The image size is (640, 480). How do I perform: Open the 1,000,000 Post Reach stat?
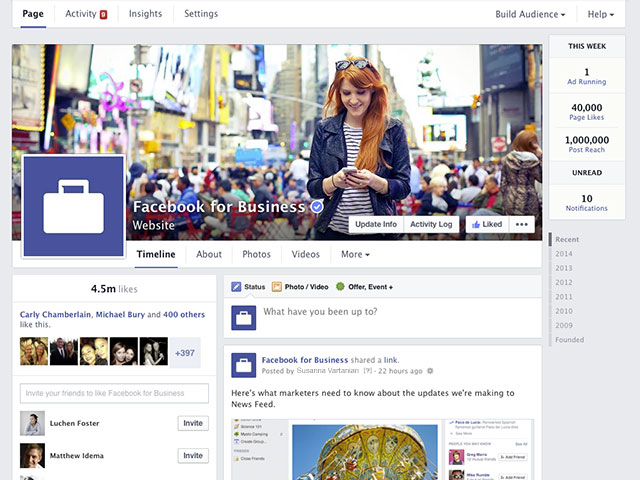(x=587, y=144)
